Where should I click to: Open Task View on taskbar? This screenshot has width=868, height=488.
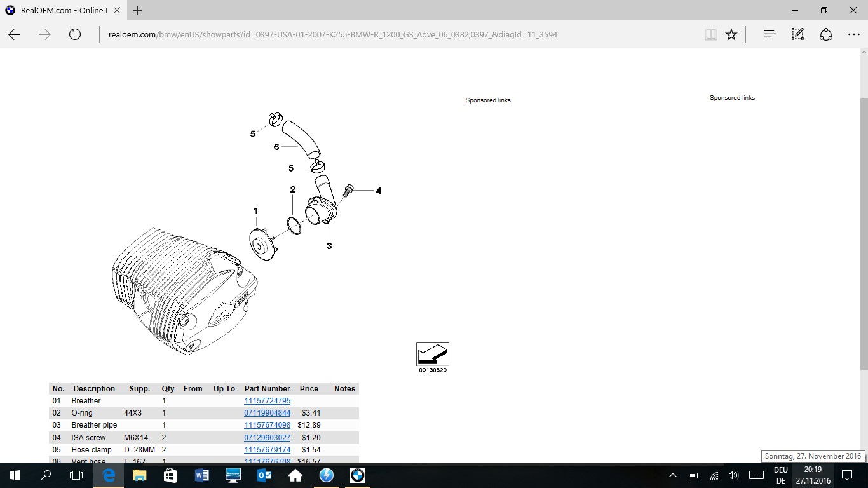tap(76, 475)
